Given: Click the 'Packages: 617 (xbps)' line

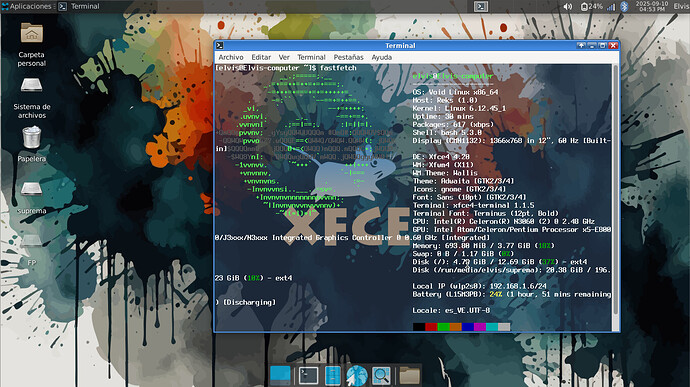Looking at the screenshot, I should (x=453, y=125).
